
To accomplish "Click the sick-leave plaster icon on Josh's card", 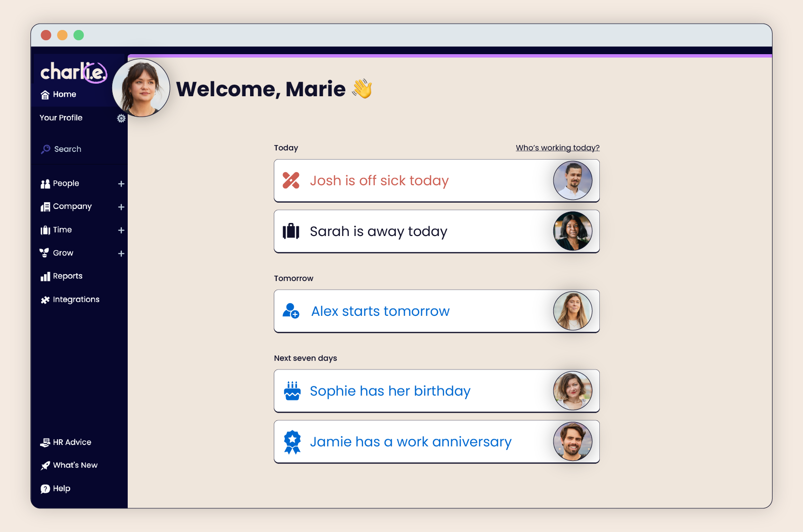I will click(292, 180).
